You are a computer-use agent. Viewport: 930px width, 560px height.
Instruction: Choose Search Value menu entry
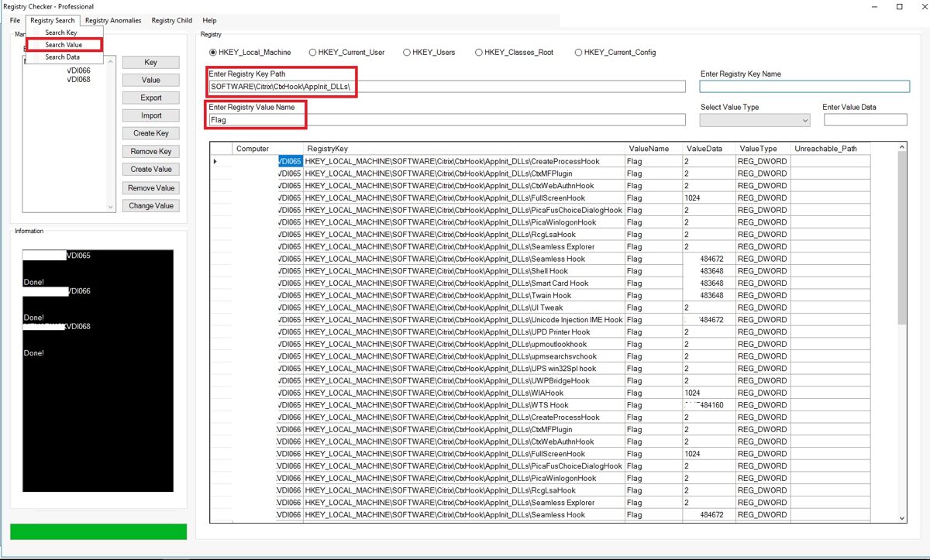(x=64, y=45)
